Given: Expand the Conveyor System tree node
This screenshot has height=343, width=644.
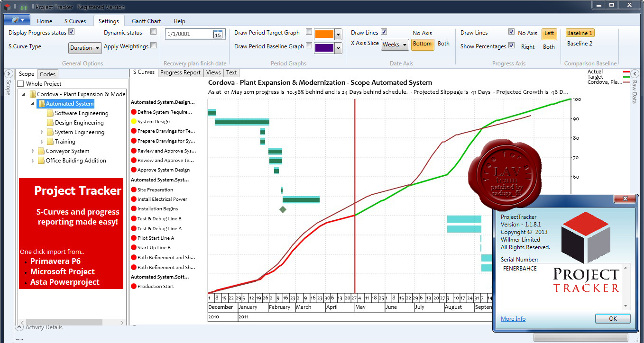Looking at the screenshot, I should 33,151.
